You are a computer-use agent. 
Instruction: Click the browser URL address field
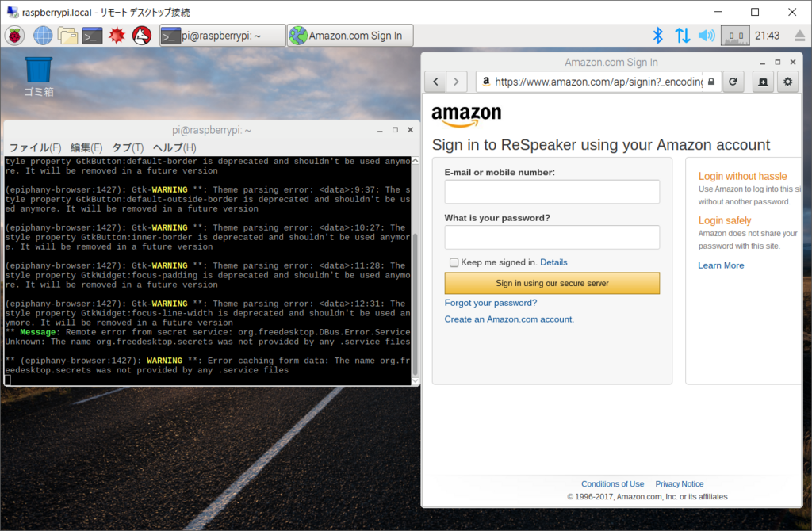tap(598, 82)
